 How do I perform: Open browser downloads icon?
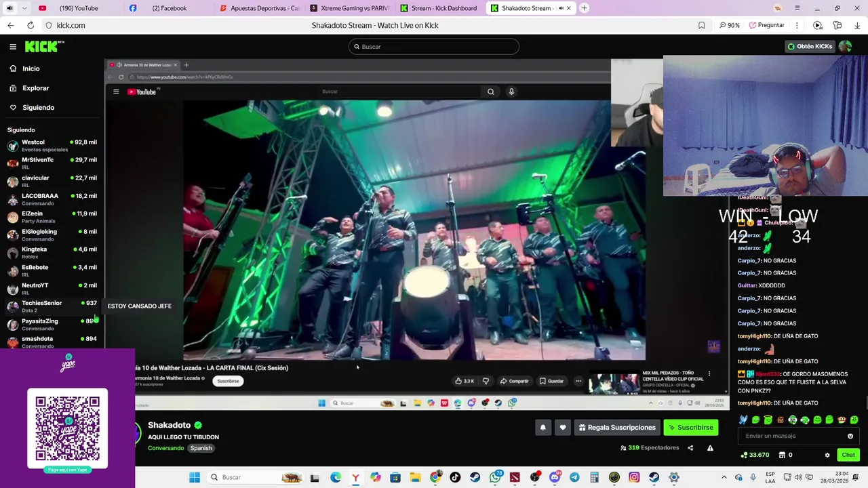857,25
